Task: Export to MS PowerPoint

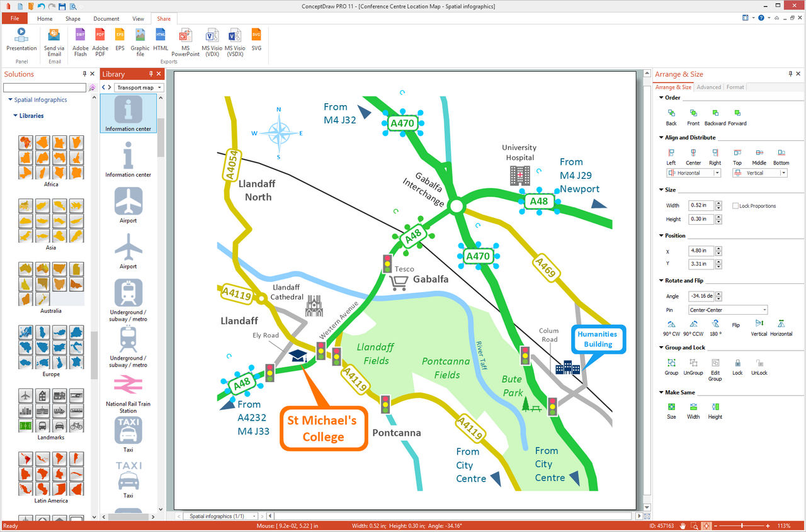Action: [x=185, y=42]
